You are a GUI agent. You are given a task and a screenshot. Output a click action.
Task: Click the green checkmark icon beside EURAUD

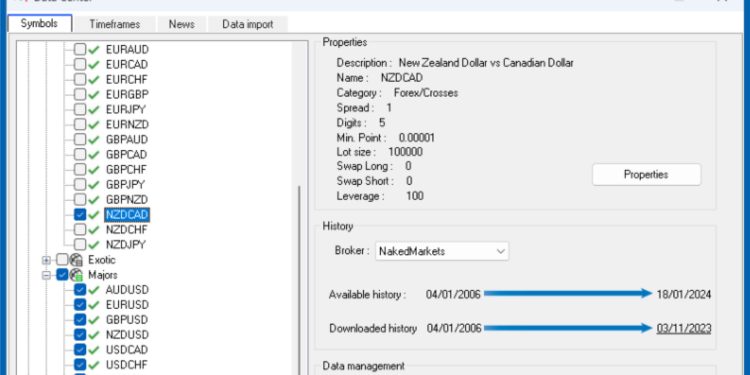point(94,49)
